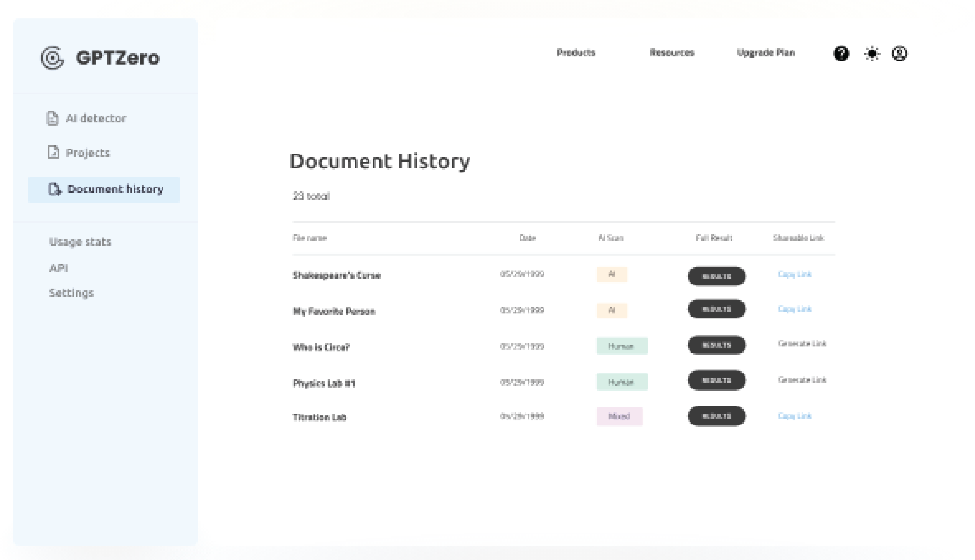Image resolution: width=975 pixels, height=560 pixels.
Task: Click the Mixed scan label for Titration Lab
Action: coord(619,416)
